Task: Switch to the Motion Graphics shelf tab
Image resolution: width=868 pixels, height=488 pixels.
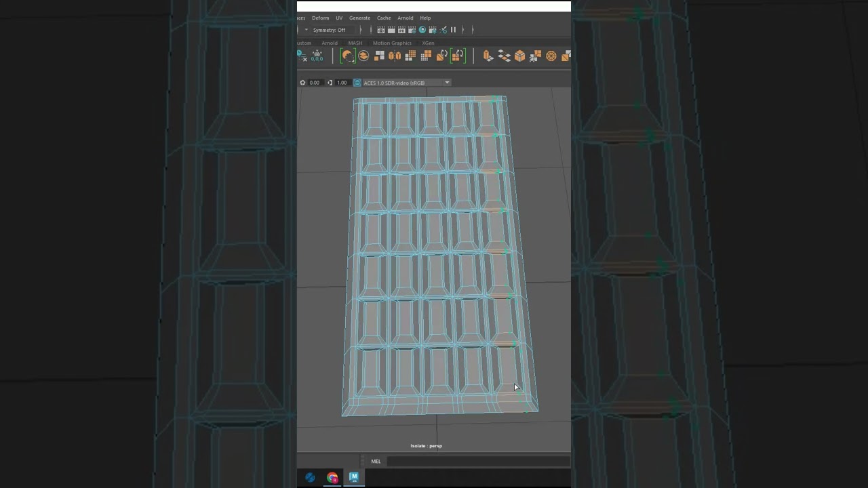Action: (392, 43)
